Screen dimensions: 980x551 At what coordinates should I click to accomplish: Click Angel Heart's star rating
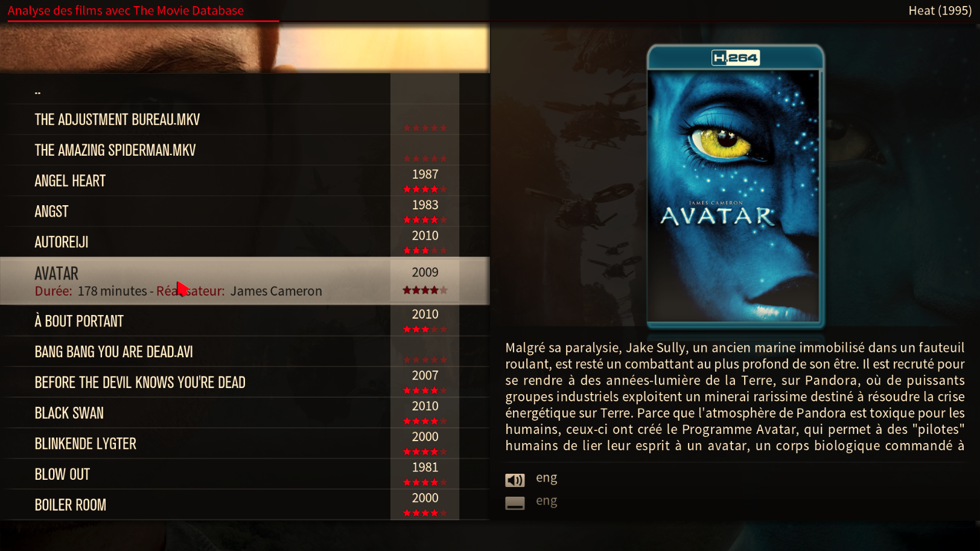(x=425, y=189)
